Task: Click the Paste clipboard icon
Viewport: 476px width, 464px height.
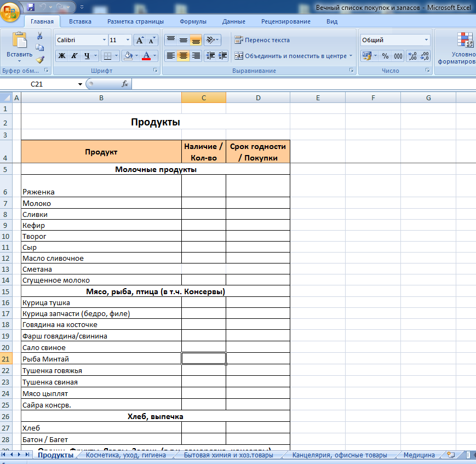Action: (19, 41)
